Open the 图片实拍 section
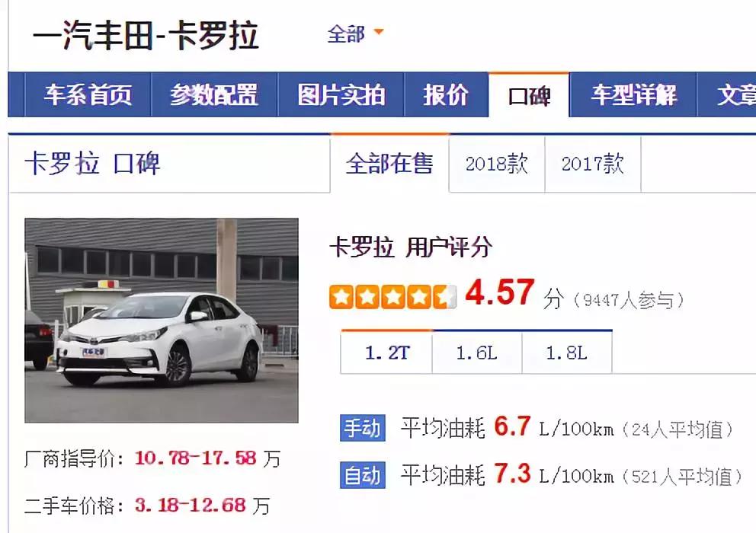Viewport: 756px width, 533px height. coord(339,97)
